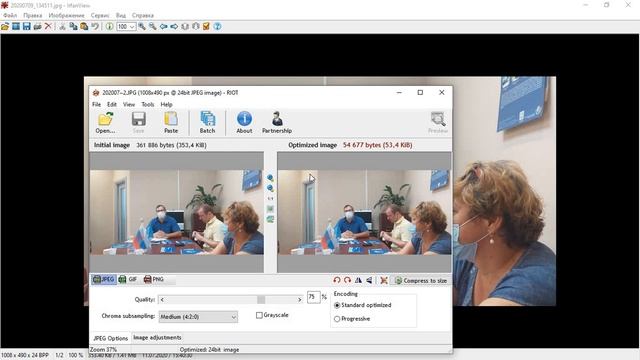Select the JPEG format button

104,280
